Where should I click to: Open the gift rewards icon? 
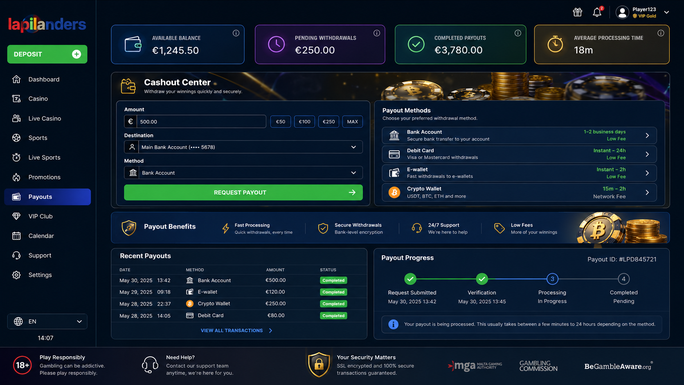tap(578, 12)
